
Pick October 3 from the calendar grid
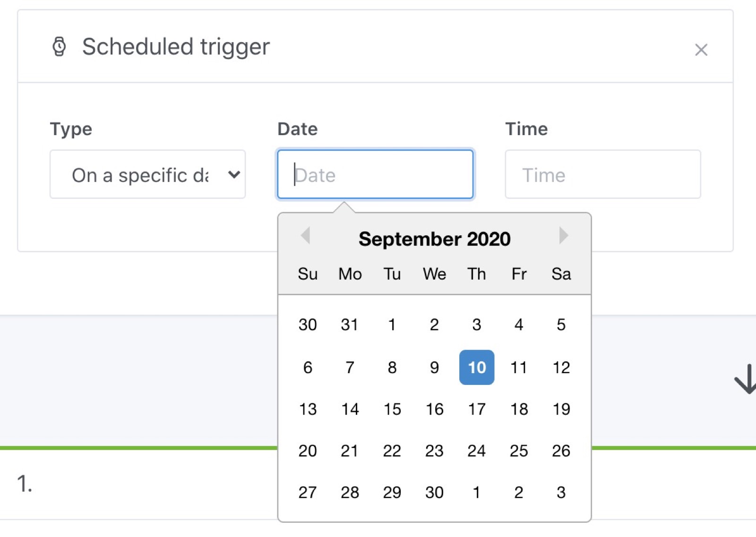click(x=561, y=492)
